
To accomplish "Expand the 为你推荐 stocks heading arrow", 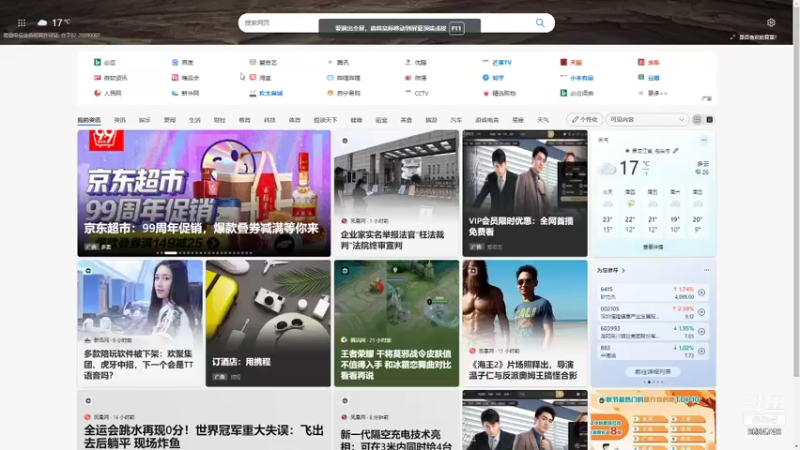I will tap(623, 270).
